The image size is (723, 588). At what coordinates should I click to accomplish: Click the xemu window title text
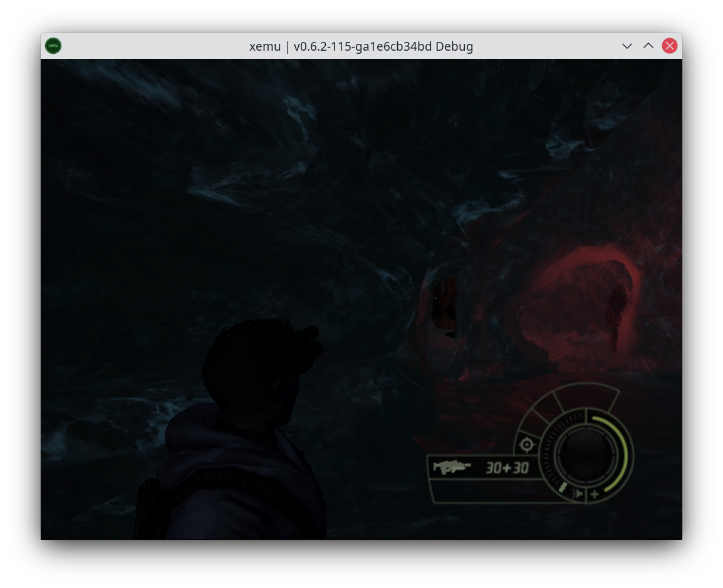click(361, 46)
